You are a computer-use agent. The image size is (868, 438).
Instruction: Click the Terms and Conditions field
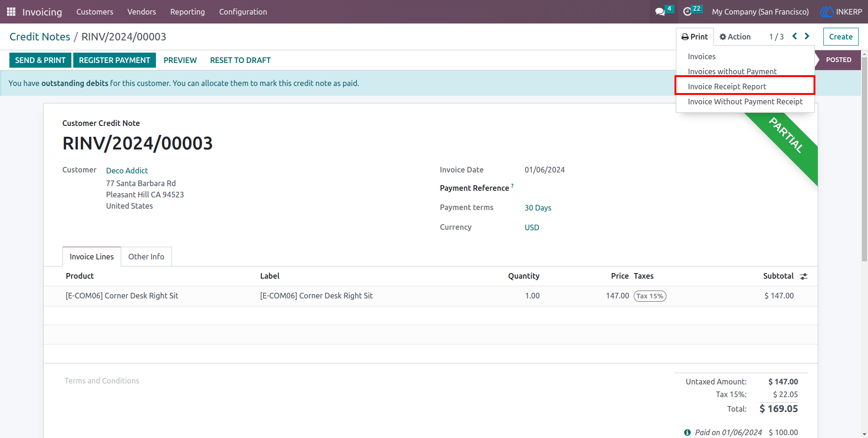102,381
